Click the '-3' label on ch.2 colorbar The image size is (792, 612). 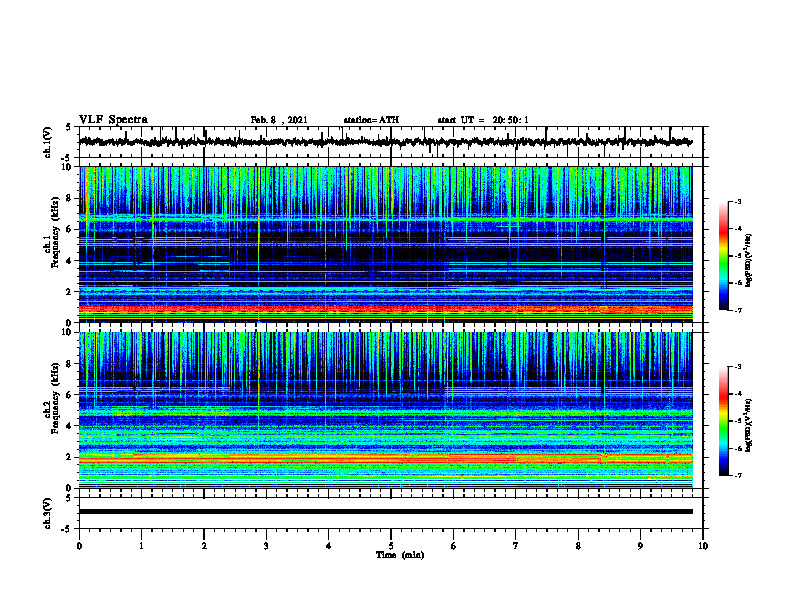click(x=737, y=367)
